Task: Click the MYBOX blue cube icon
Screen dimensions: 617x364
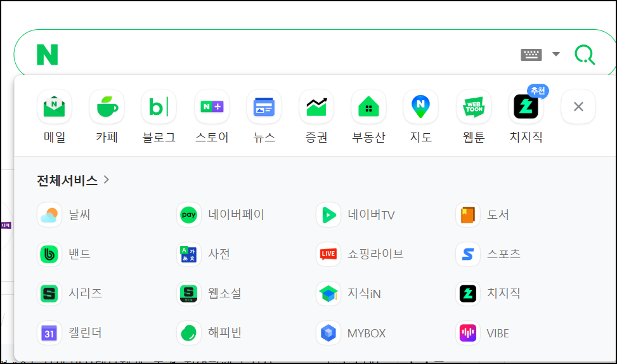Action: [328, 333]
